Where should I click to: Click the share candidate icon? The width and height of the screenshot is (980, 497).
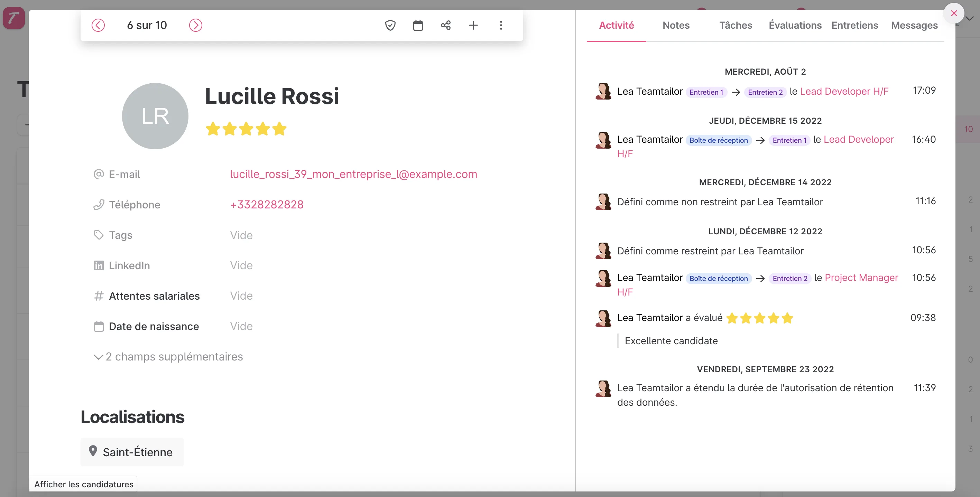(x=446, y=25)
